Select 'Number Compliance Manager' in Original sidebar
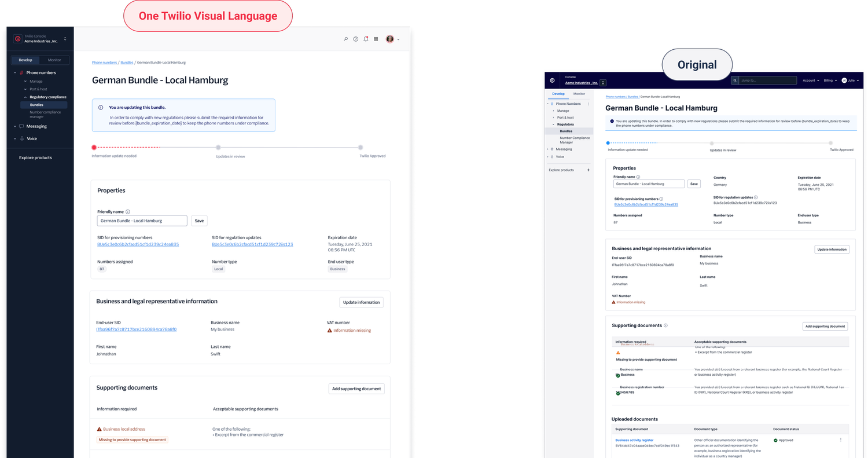The image size is (868, 458). 575,140
